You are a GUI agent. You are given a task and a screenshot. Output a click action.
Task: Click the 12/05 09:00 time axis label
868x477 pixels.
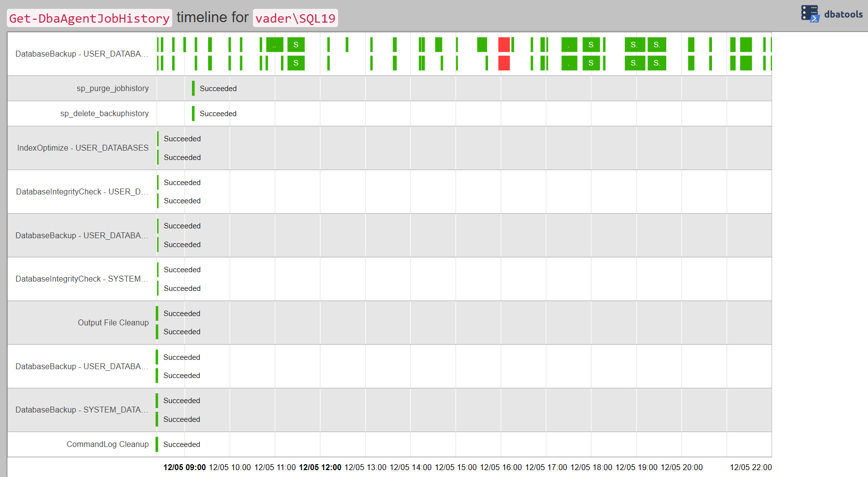[185, 468]
